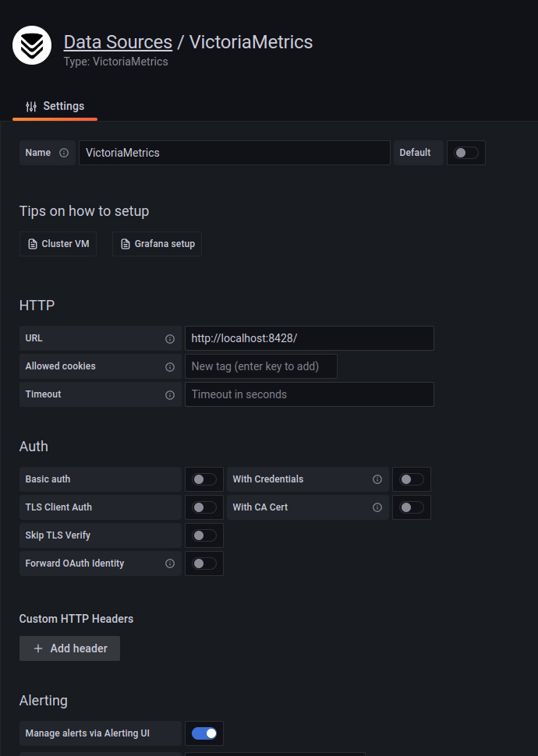
Task: Click the Add header button
Action: [x=69, y=648]
